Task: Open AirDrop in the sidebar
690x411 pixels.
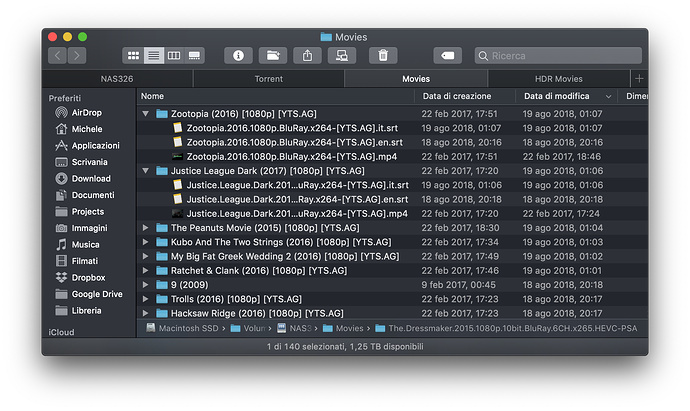Action: (x=86, y=113)
